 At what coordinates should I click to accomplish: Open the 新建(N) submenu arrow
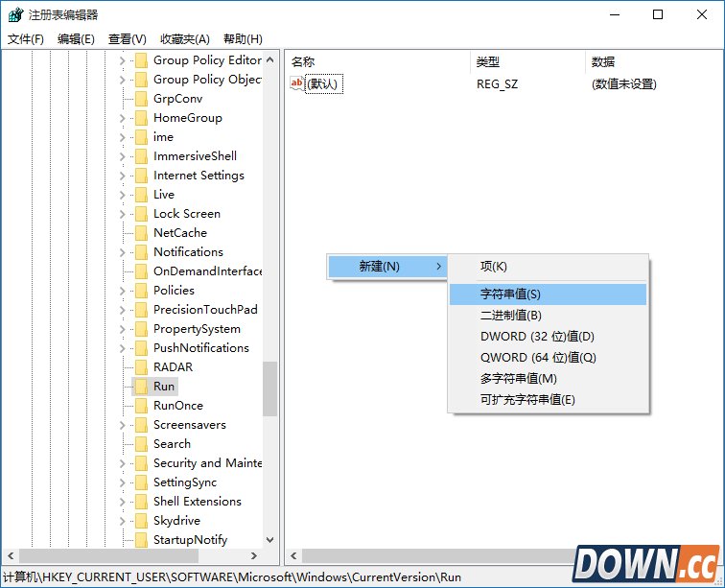click(439, 267)
